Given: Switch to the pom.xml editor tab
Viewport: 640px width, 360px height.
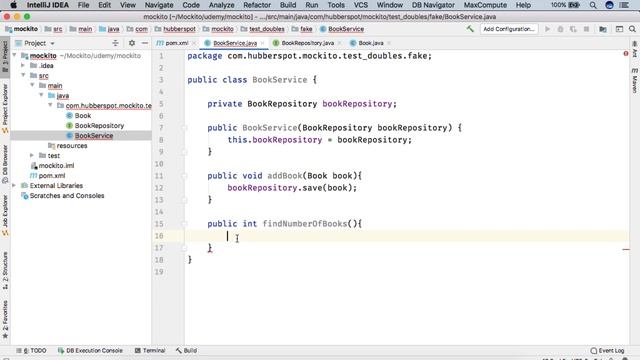Looking at the screenshot, I should 177,43.
